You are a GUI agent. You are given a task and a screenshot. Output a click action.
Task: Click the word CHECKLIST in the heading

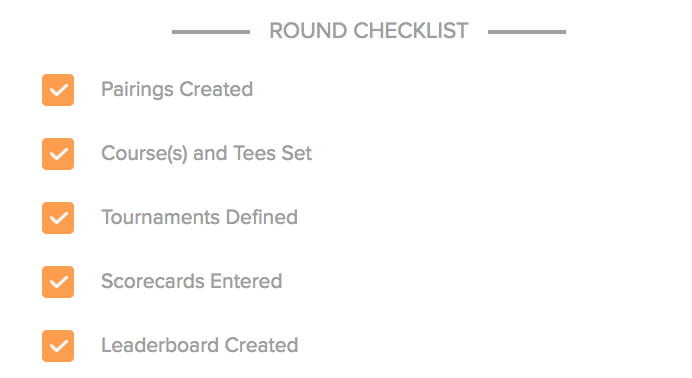click(x=411, y=31)
